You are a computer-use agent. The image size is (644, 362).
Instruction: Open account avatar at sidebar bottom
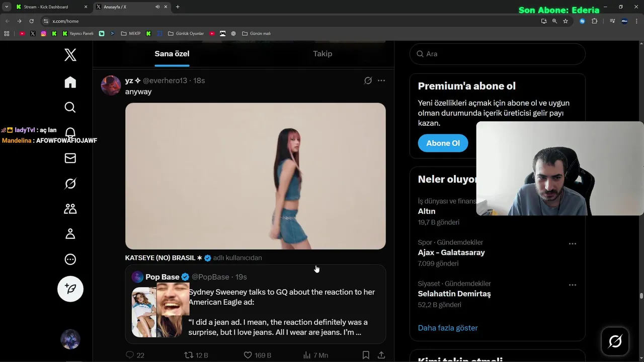click(70, 339)
